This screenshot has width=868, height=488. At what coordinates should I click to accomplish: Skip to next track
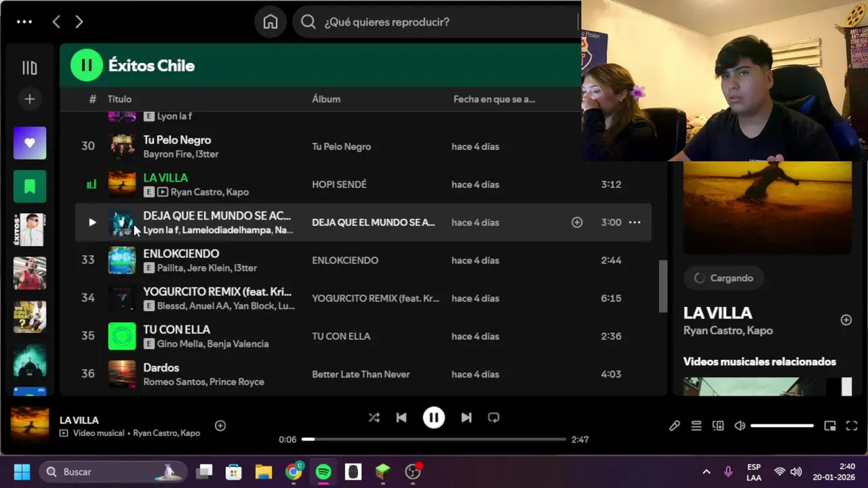pos(467,418)
